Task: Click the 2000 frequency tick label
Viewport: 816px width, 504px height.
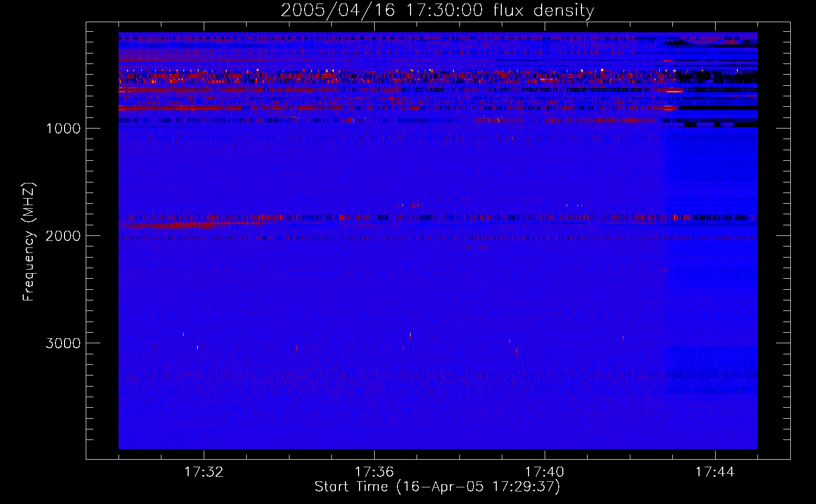Action: point(63,236)
